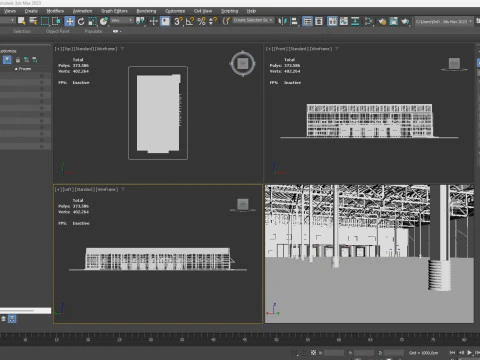The height and width of the screenshot is (360, 480).
Task: Click Go to Start playback button
Action: (452, 352)
